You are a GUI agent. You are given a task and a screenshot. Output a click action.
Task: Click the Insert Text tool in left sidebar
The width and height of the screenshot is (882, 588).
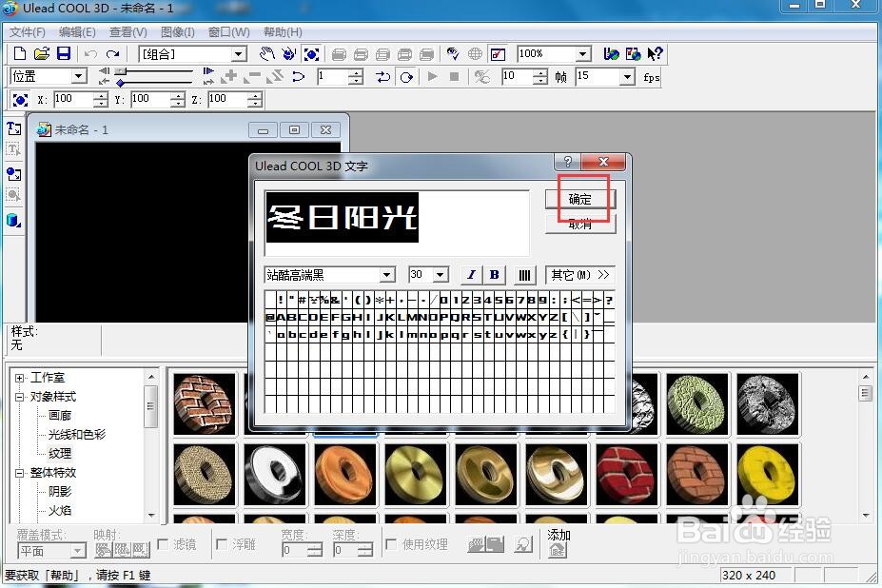pos(14,128)
